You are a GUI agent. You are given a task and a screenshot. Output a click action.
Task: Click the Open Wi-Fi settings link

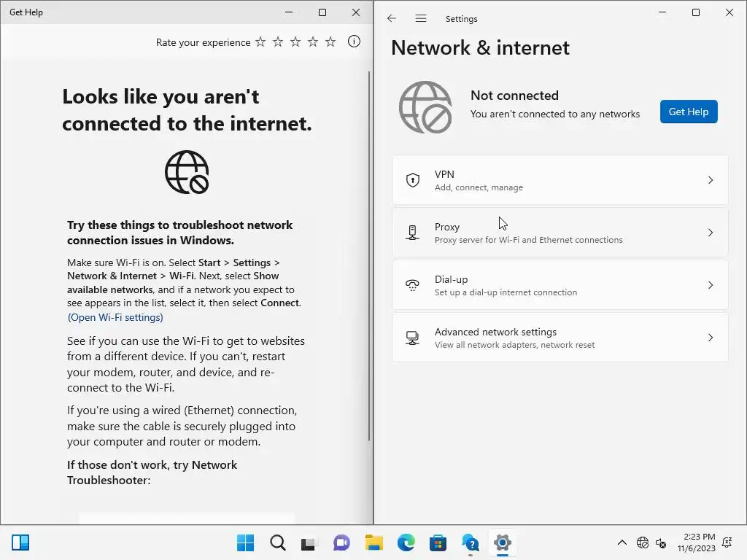click(x=115, y=317)
